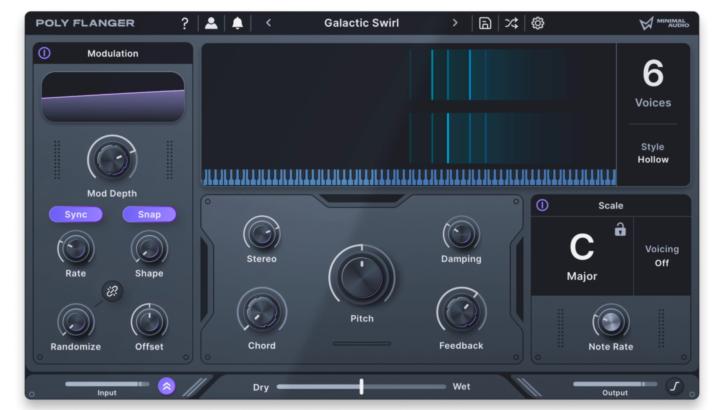Click the modulation waveform display
720x410 pixels.
point(113,96)
